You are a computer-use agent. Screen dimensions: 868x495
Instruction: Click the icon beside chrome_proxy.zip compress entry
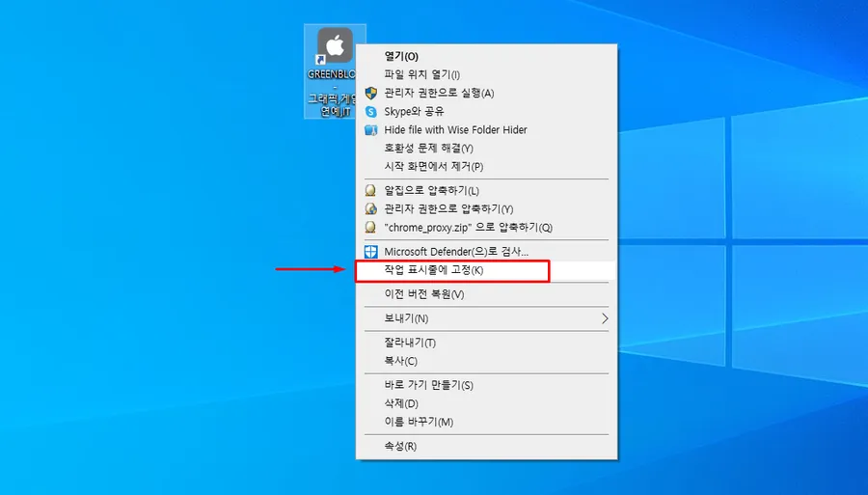pyautogui.click(x=371, y=228)
